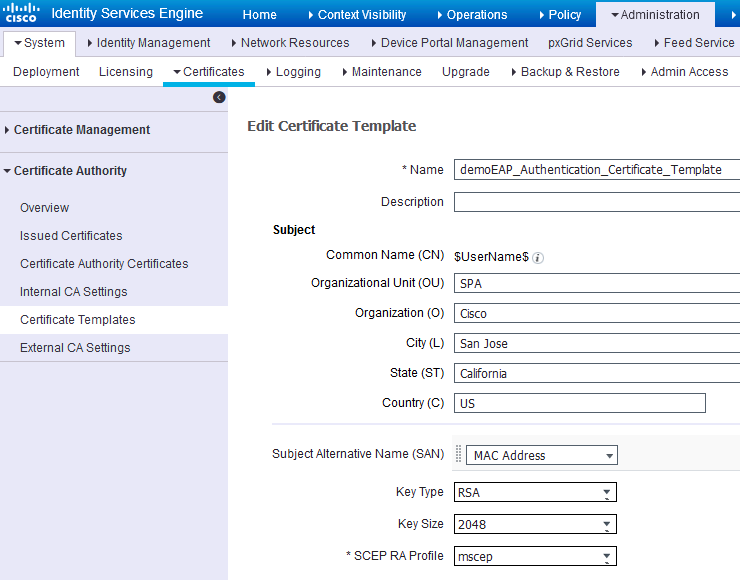Open Internal CA Settings
Viewport: 740px width, 580px height.
pyautogui.click(x=73, y=292)
